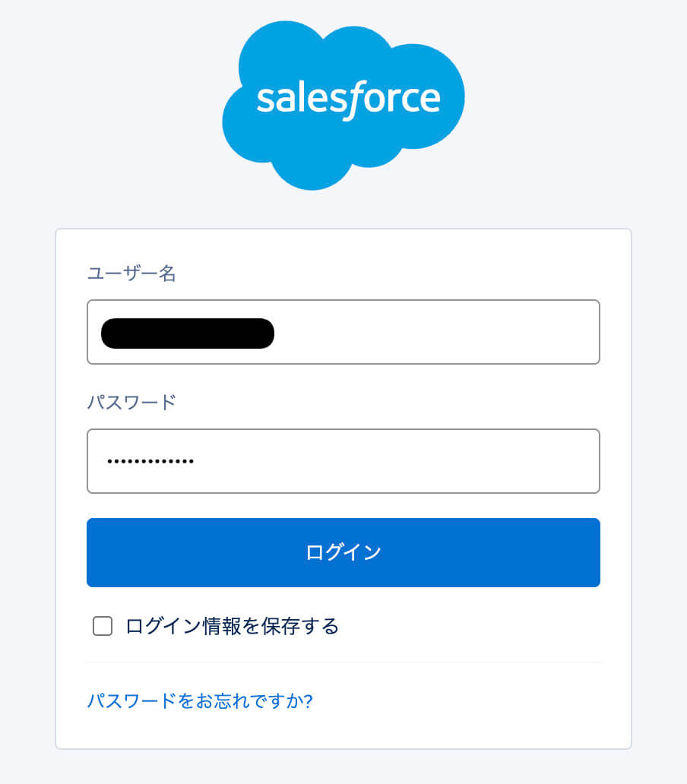687x784 pixels.
Task: Click inside the パスワード field
Action: coord(343,461)
